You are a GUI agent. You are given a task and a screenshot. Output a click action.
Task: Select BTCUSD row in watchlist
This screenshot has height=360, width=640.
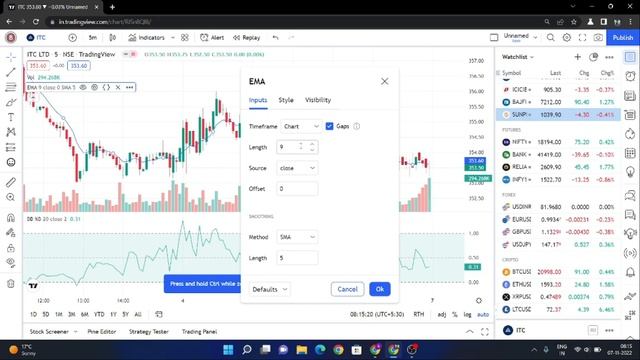(558, 272)
